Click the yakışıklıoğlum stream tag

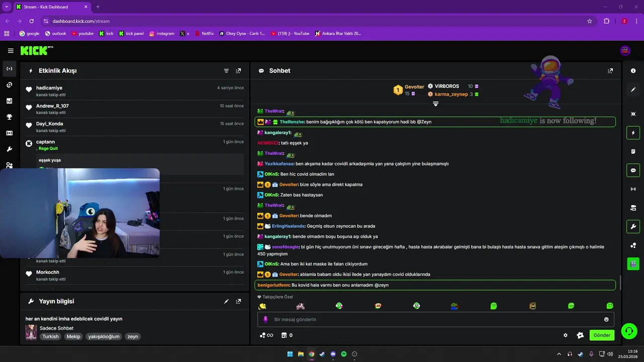pos(104,336)
